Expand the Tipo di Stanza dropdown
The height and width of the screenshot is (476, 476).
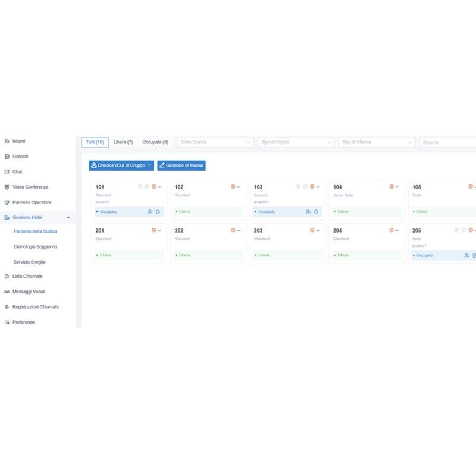(x=377, y=142)
